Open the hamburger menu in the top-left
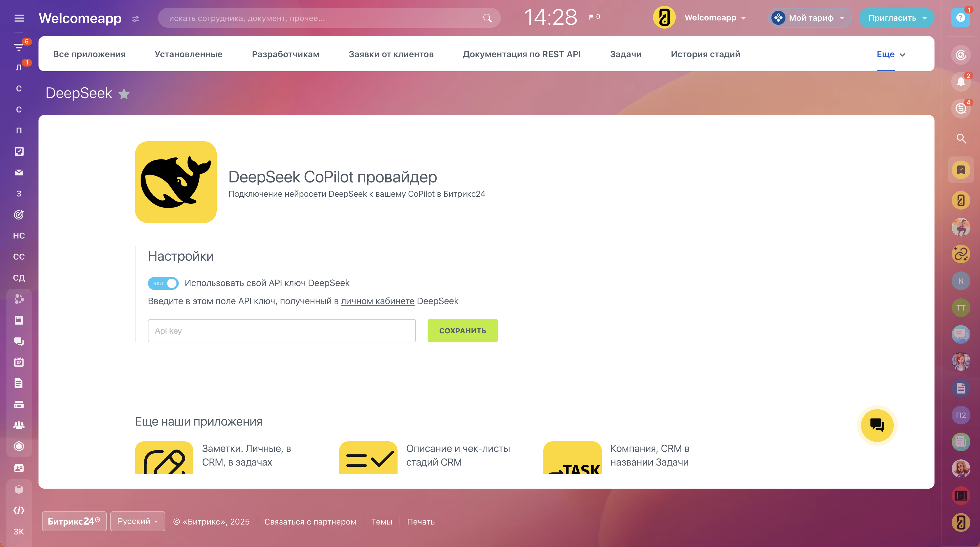Screen dimensions: 980x547 (19, 18)
